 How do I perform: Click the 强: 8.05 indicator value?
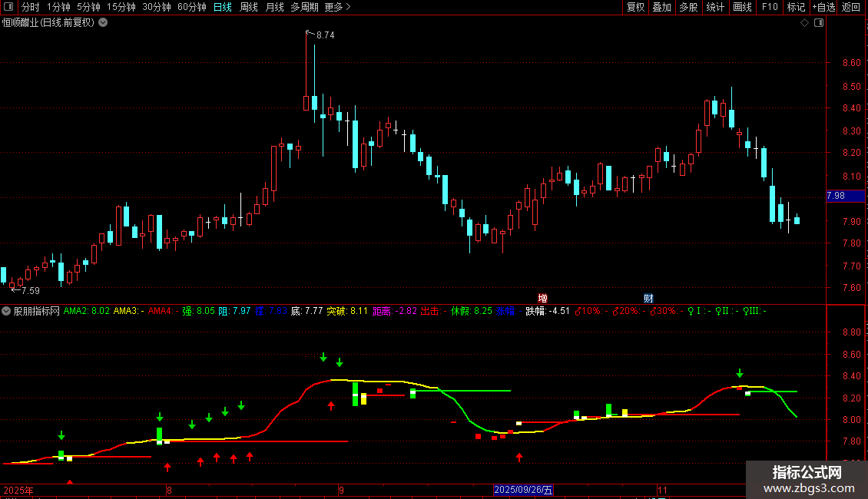(199, 311)
